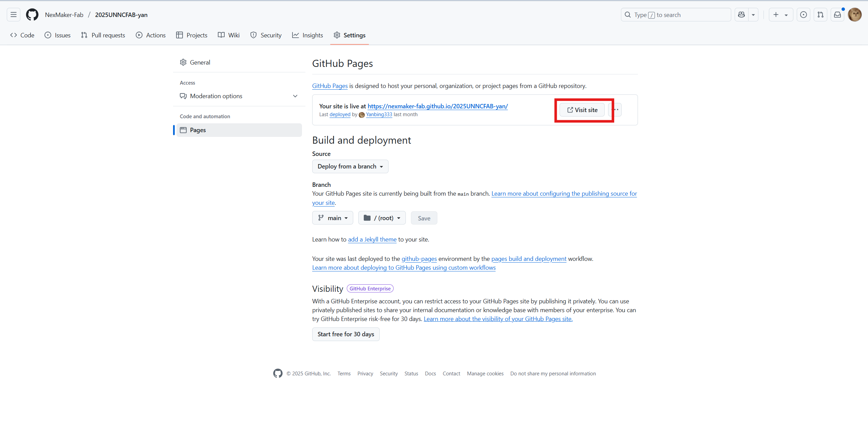Open Copilot chat icon in header
Screen dimensions: 868x428
(741, 15)
